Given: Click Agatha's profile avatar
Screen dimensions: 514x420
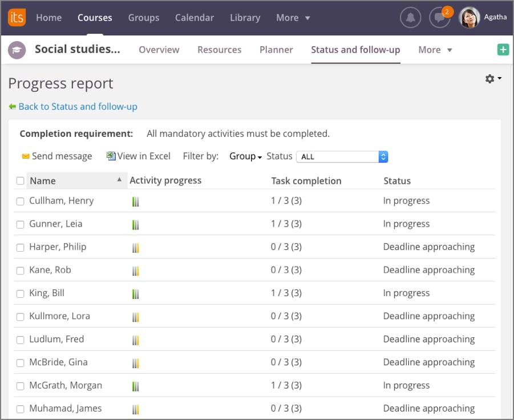Looking at the screenshot, I should click(469, 18).
